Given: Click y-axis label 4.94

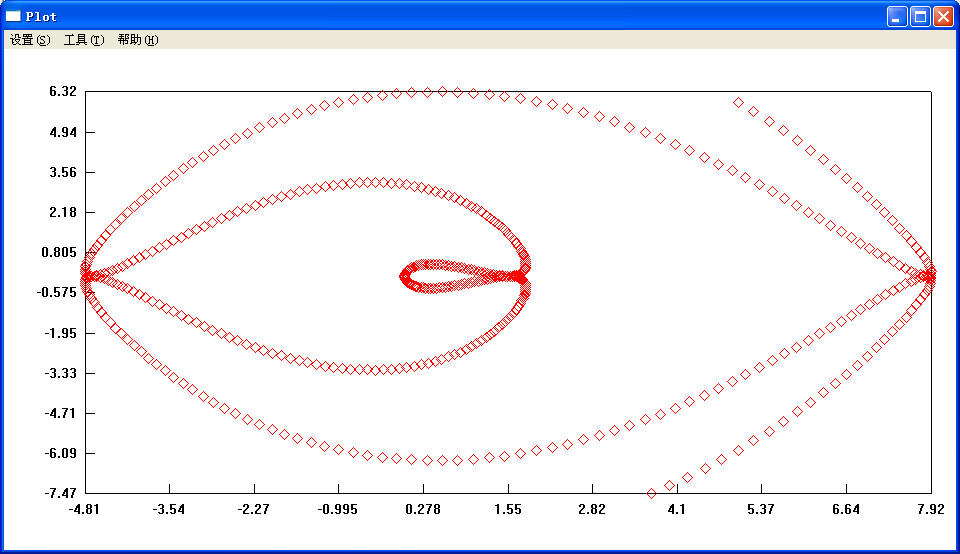Looking at the screenshot, I should (x=63, y=132).
